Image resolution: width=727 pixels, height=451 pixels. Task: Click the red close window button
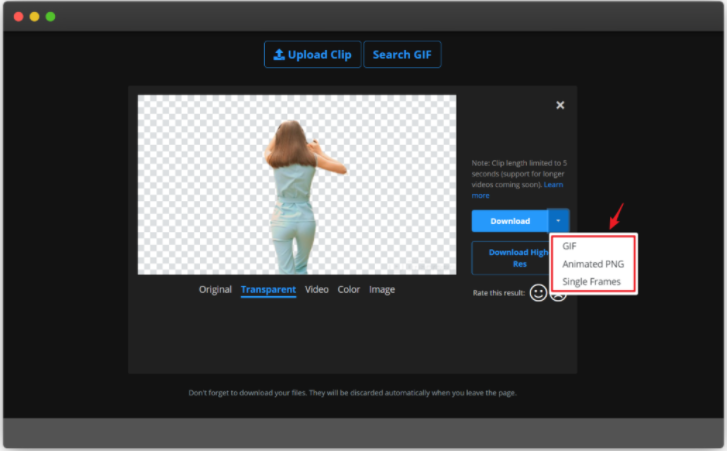click(x=19, y=17)
